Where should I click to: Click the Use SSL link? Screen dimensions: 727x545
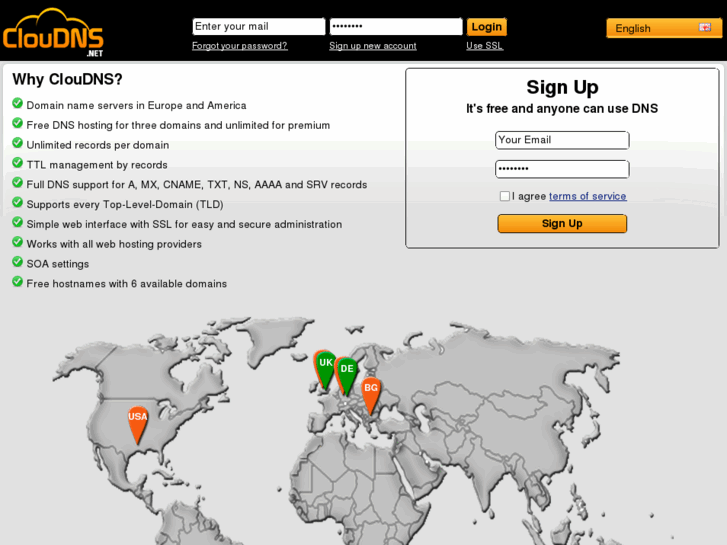click(x=485, y=46)
